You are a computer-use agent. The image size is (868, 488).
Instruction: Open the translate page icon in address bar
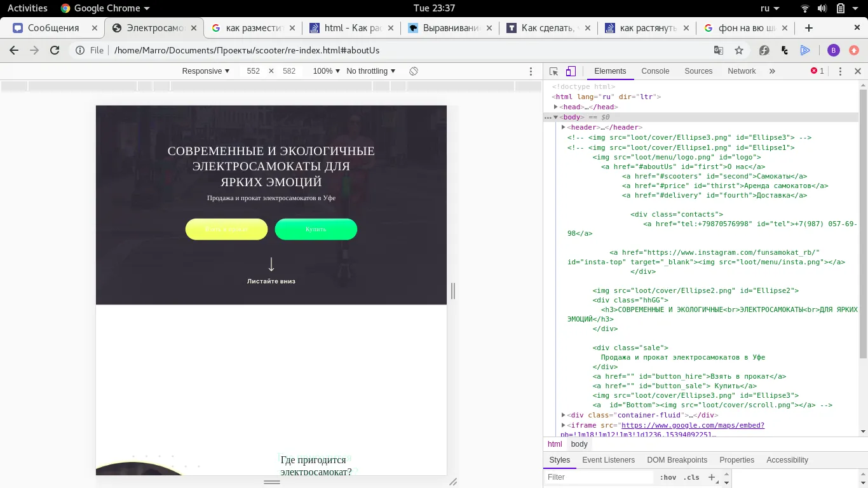pos(719,50)
